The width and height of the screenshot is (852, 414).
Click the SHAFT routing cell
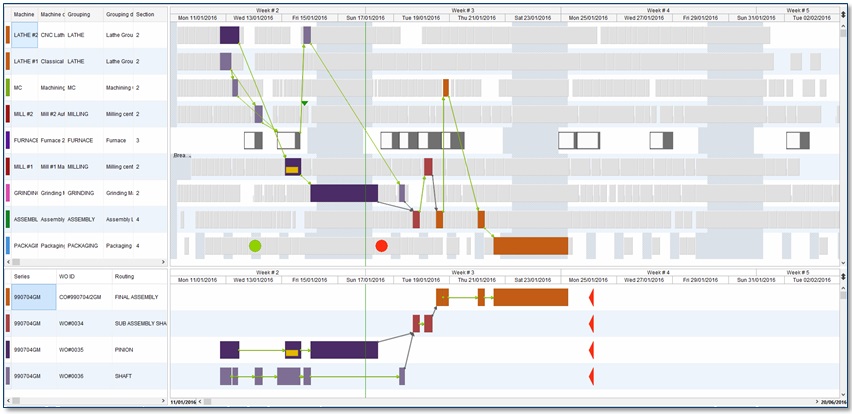pyautogui.click(x=140, y=376)
